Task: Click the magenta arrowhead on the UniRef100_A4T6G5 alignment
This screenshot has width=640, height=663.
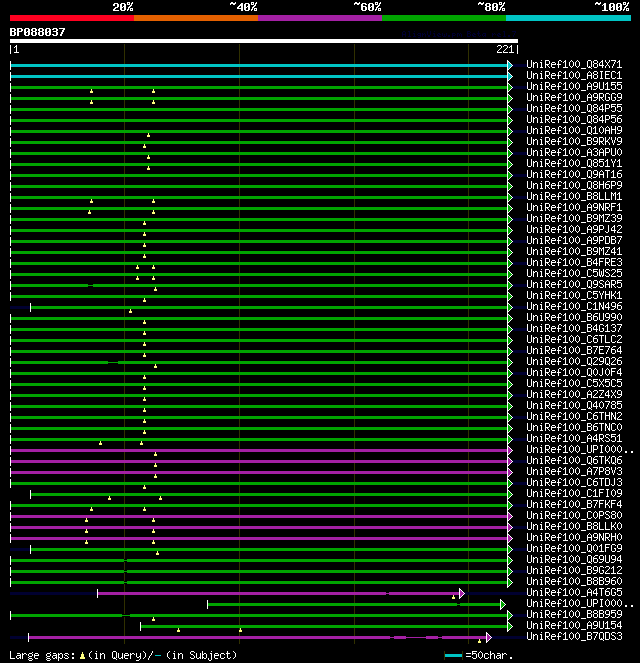Action: (x=462, y=593)
